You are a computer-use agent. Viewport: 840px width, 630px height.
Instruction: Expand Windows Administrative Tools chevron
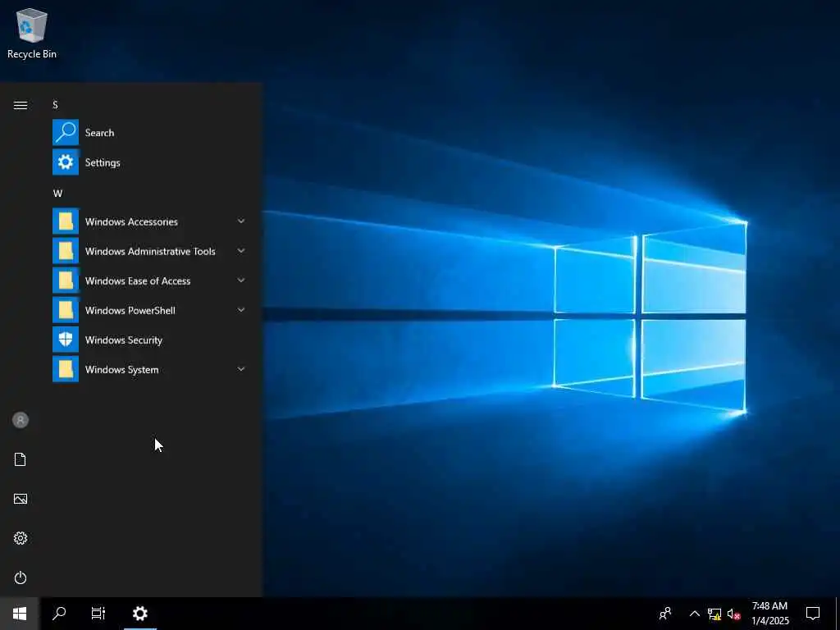point(241,250)
